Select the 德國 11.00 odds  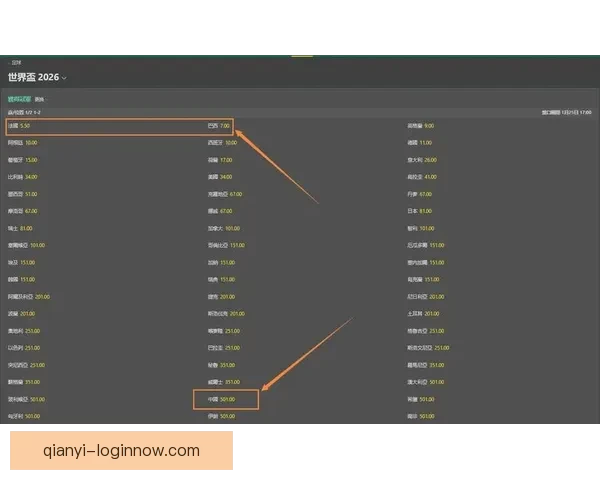click(419, 142)
